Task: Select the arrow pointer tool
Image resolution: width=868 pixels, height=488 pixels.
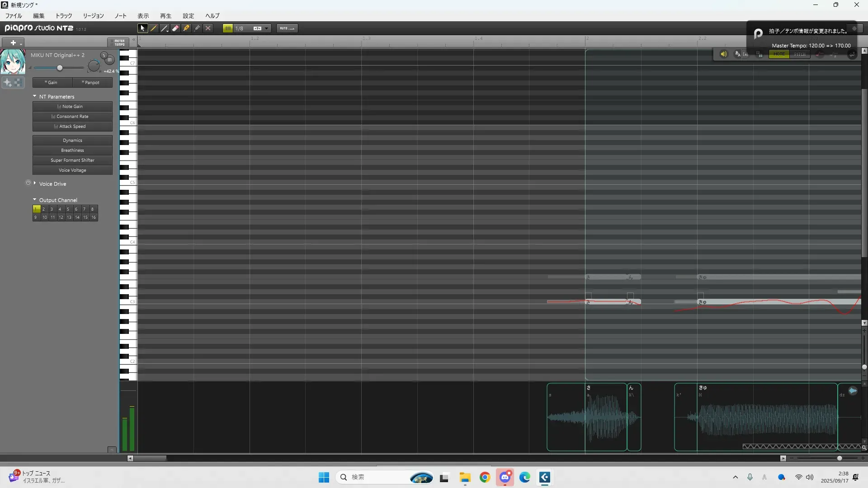Action: coord(142,28)
